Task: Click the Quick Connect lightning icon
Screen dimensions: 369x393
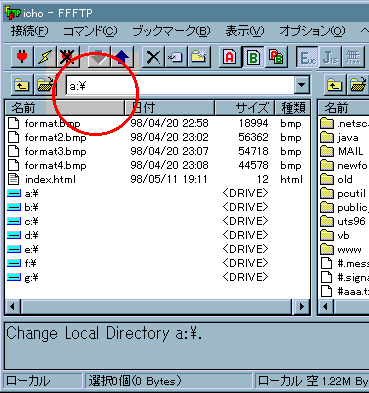Action: pyautogui.click(x=45, y=57)
